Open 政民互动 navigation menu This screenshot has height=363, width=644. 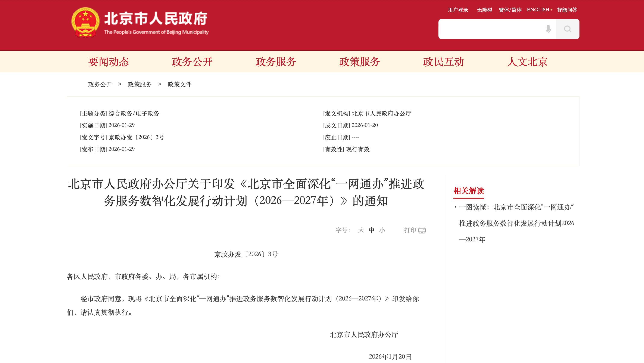point(443,62)
